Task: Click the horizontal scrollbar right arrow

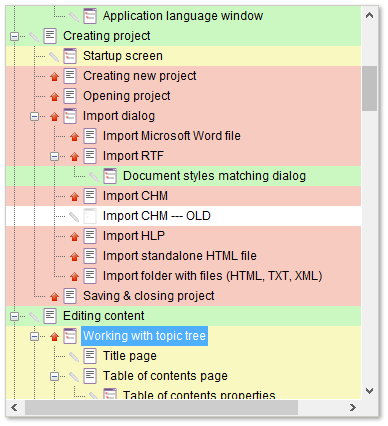Action: (353, 407)
